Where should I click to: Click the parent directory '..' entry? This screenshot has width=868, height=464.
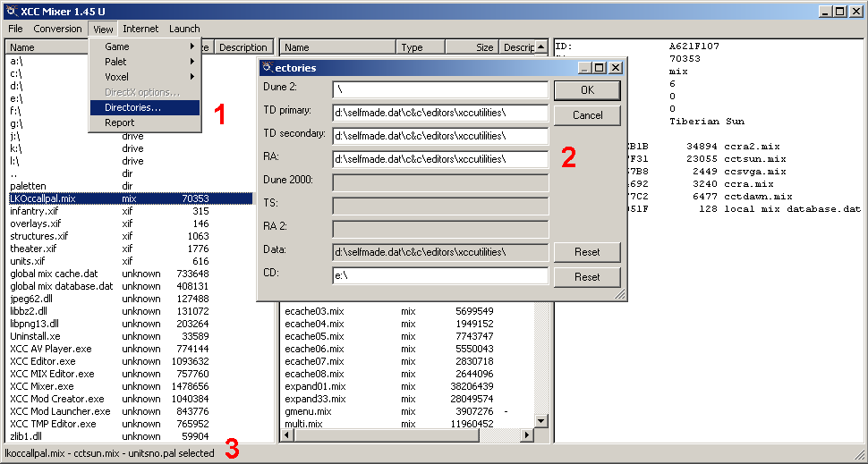13,173
